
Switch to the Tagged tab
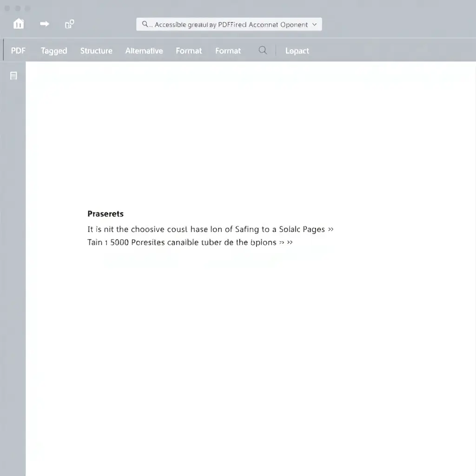pos(54,51)
